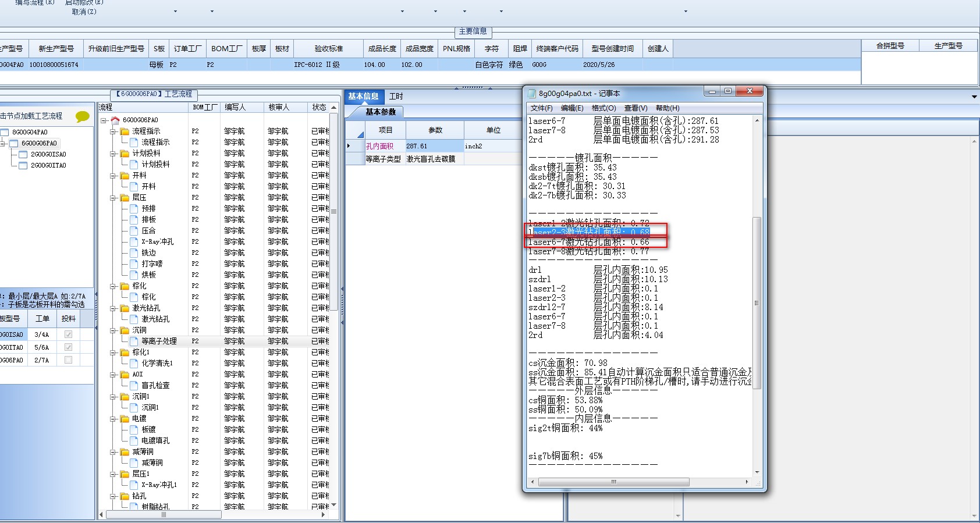Click the red home icon for 6G00G06PA0
Viewport: 980px width, 523px height.
tap(115, 120)
